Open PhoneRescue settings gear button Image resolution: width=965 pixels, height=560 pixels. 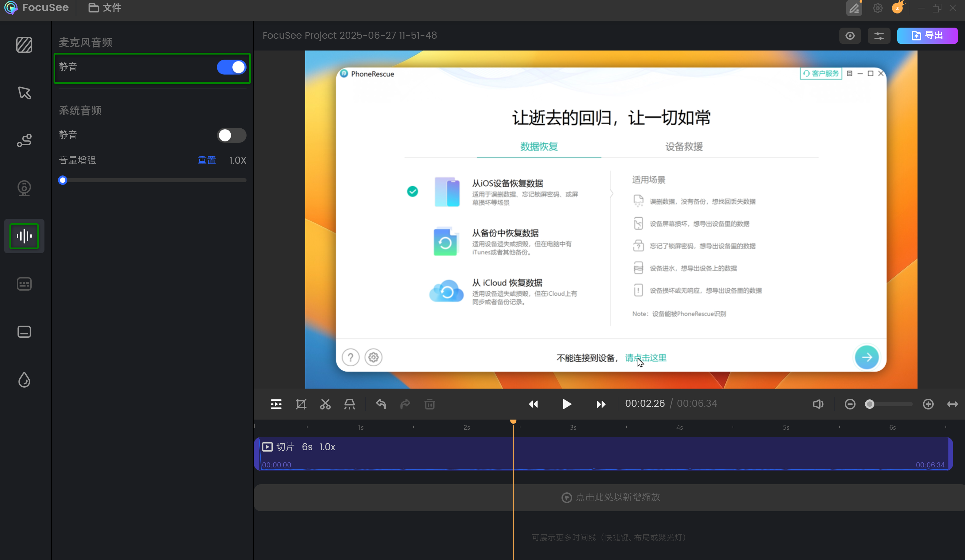click(x=373, y=358)
